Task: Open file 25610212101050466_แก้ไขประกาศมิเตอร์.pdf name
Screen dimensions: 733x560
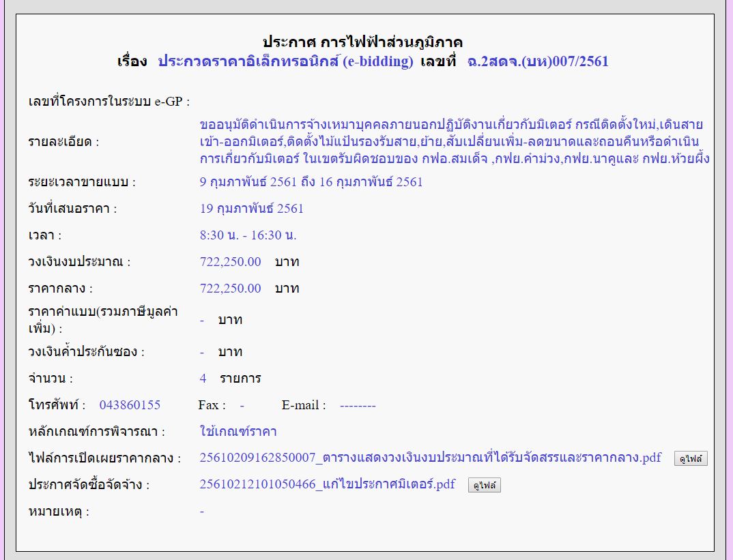Action: click(x=327, y=484)
